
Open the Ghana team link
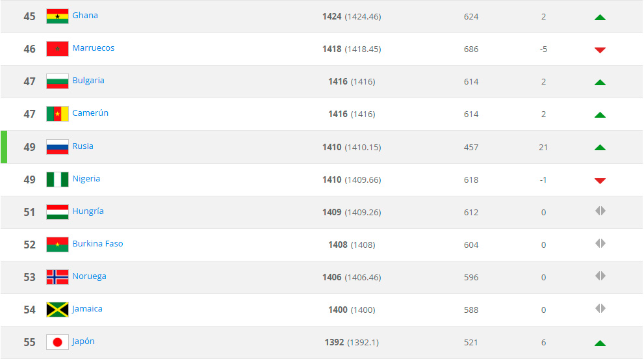pos(85,16)
